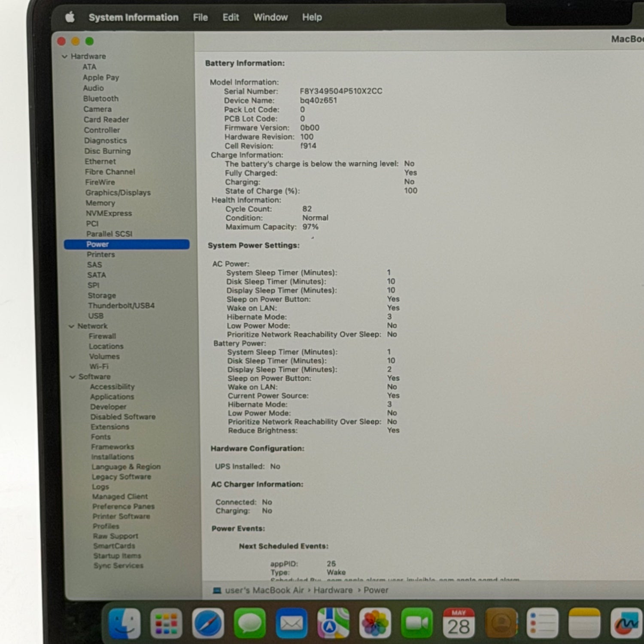Image resolution: width=644 pixels, height=644 pixels.
Task: Open Preference Panes under Software
Action: click(123, 507)
